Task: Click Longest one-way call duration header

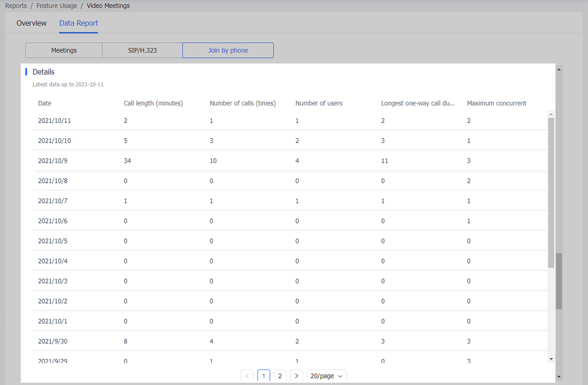Action: click(418, 103)
